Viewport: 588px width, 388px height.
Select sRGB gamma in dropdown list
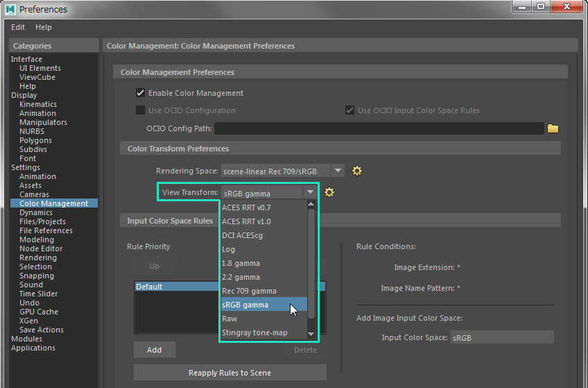pyautogui.click(x=264, y=305)
